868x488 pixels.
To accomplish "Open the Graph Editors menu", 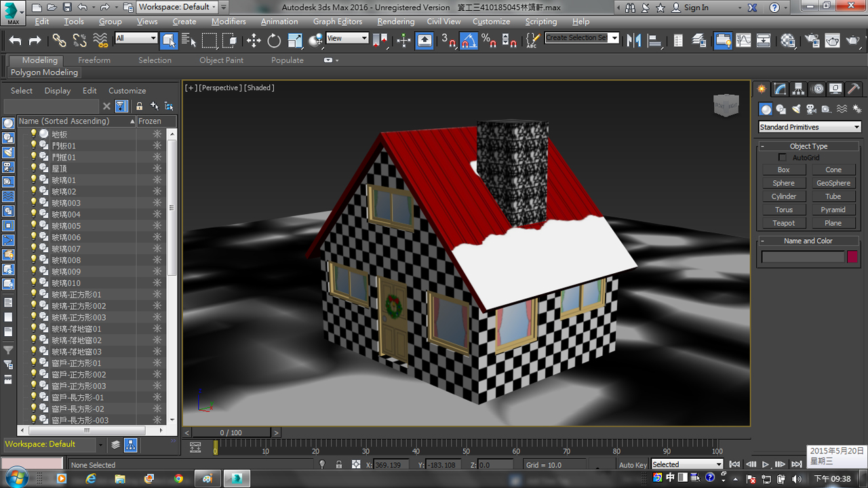I will click(x=338, y=22).
